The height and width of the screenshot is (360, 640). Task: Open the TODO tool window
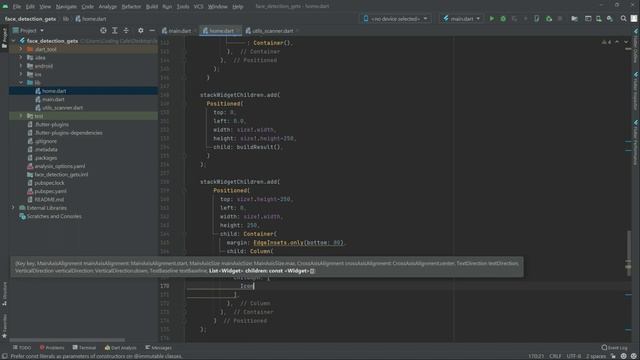(x=22, y=348)
